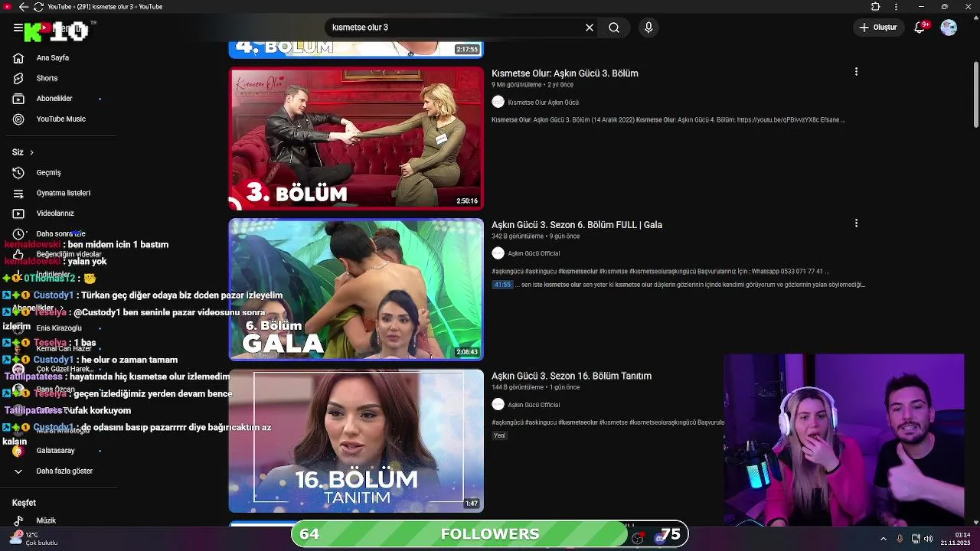Image resolution: width=980 pixels, height=551 pixels.
Task: Expand Daha fazla göster in sidebar
Action: (x=64, y=471)
